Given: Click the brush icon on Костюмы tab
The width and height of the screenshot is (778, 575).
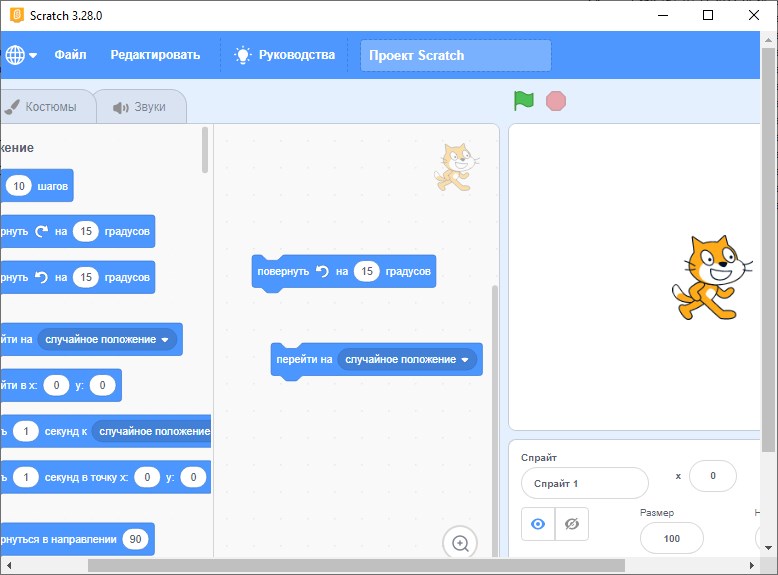Looking at the screenshot, I should pyautogui.click(x=12, y=107).
